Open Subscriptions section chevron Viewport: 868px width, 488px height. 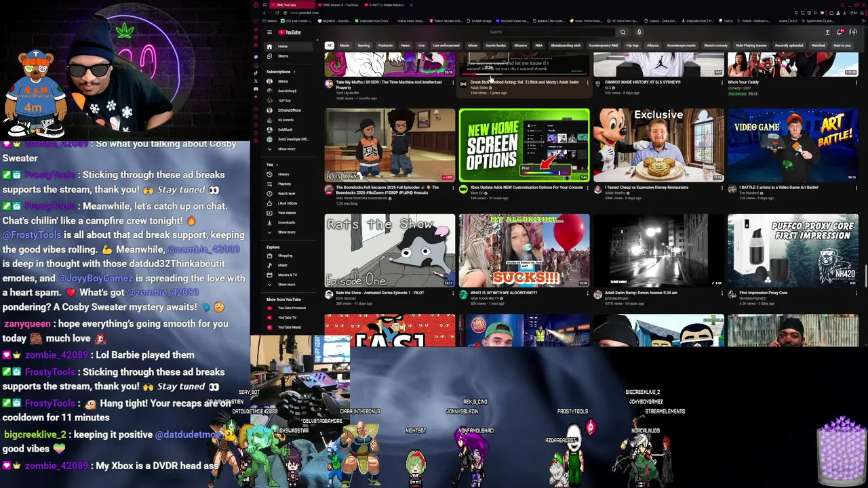coord(294,72)
